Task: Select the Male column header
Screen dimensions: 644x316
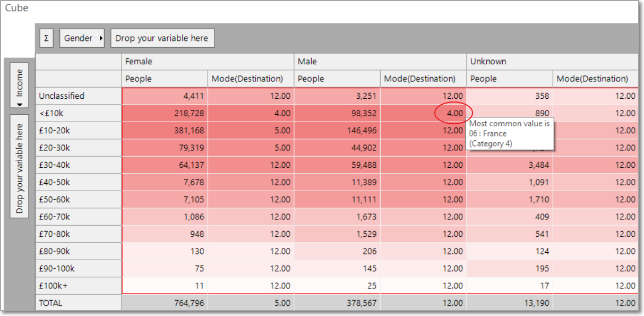Action: coord(380,62)
